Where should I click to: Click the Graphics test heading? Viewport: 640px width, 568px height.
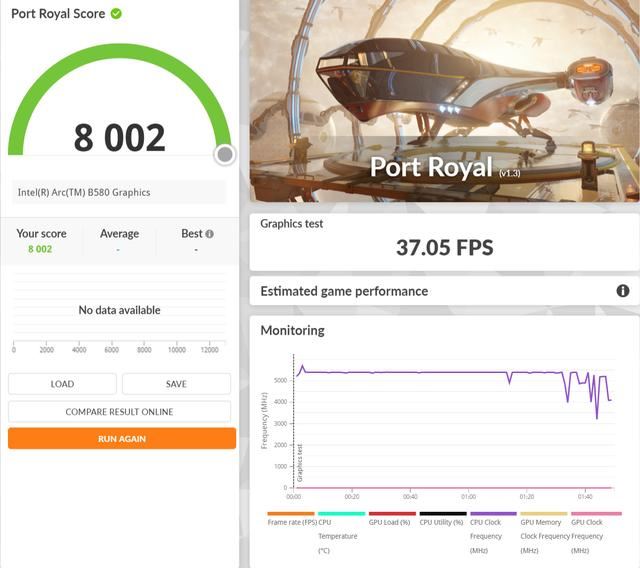[x=291, y=224]
